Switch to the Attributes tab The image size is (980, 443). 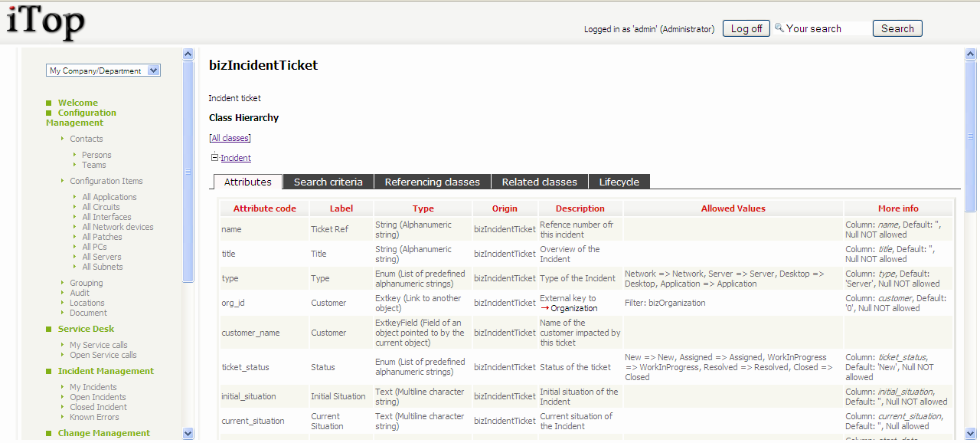(x=247, y=182)
